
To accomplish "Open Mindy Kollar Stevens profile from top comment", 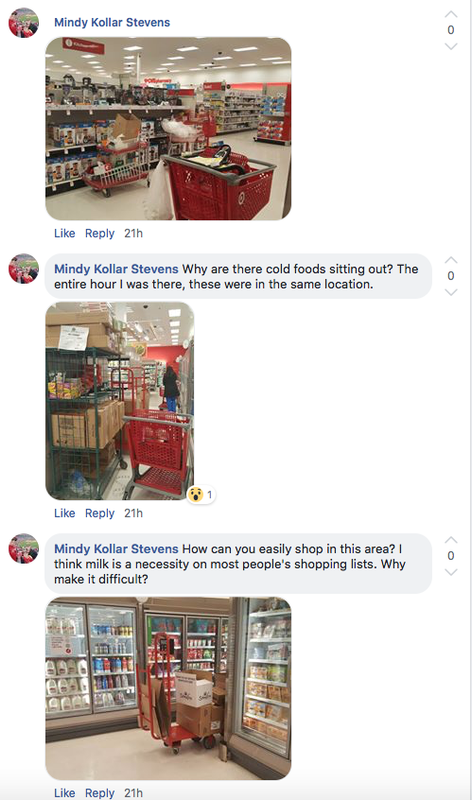I will [112, 22].
